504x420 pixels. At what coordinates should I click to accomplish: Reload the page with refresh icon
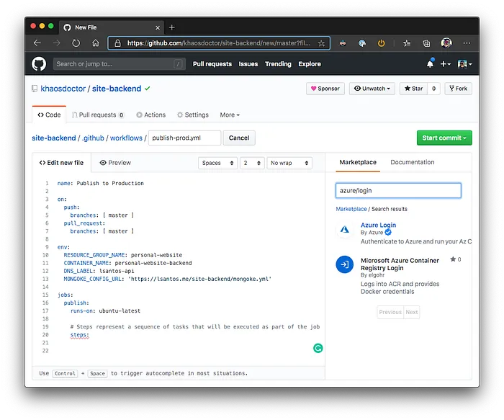click(76, 43)
